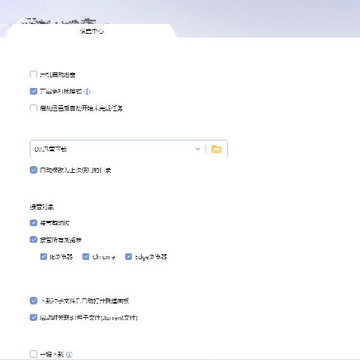The height and width of the screenshot is (360, 360).
Task: Enable auto-start of unfinished tasks after launch
Action: click(x=33, y=108)
